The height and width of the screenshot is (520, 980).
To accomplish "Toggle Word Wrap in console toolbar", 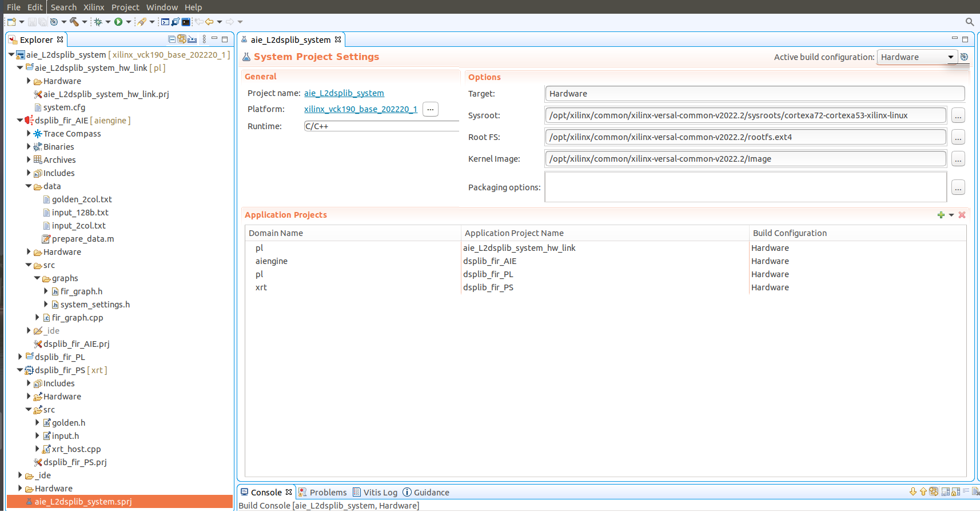I will point(966,491).
